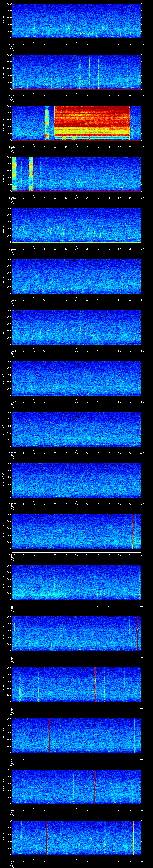
Task: Select the 13:05:00 spectrogram with upsweep calls
Action: coord(77,225)
